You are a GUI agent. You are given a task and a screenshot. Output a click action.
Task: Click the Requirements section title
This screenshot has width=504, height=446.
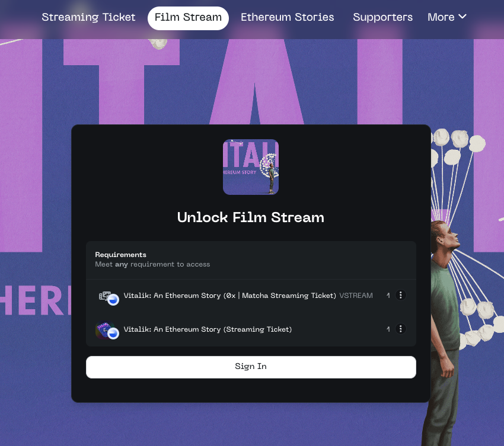[120, 255]
